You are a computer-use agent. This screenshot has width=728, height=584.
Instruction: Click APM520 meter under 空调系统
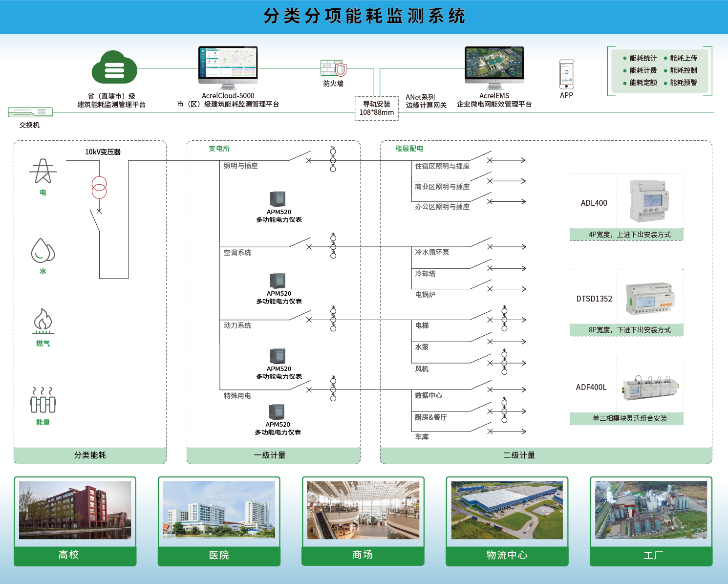pyautogui.click(x=277, y=281)
